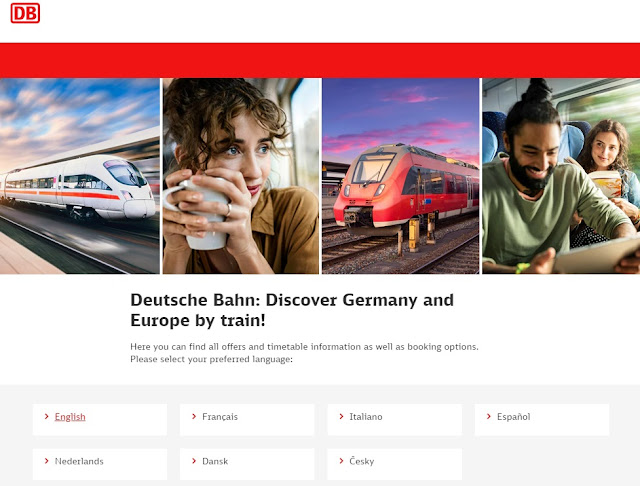Choose Nederlands language option
This screenshot has width=640, height=486.
[x=79, y=461]
